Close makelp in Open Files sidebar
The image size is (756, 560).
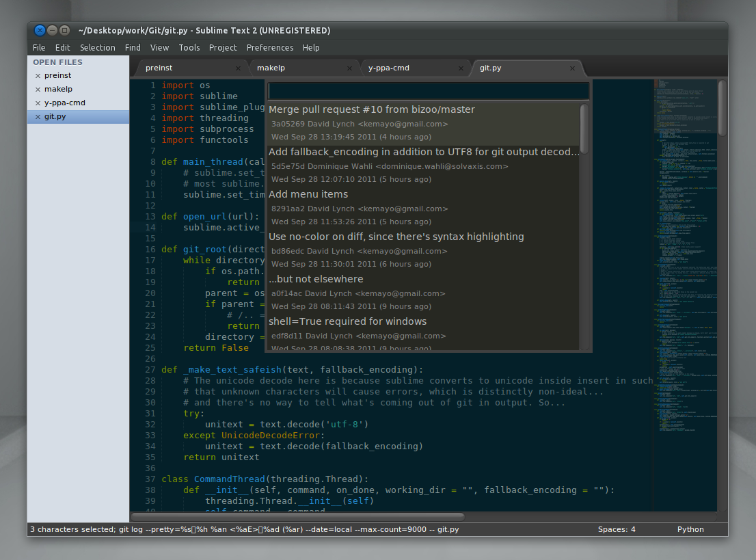(x=38, y=90)
